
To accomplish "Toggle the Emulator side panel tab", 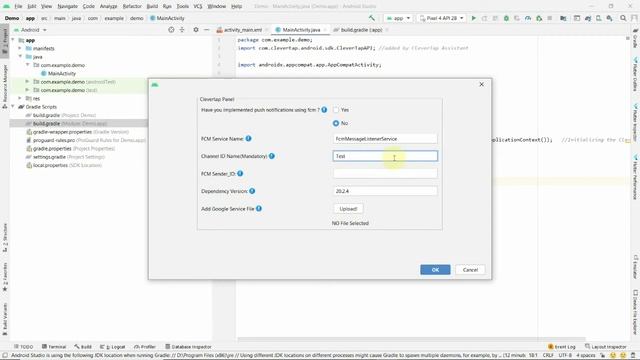I will [635, 267].
